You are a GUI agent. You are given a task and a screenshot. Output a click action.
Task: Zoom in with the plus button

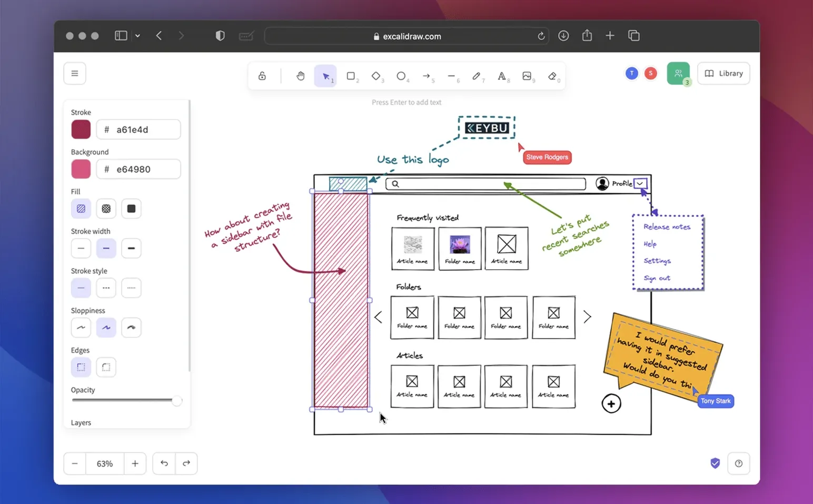click(135, 463)
